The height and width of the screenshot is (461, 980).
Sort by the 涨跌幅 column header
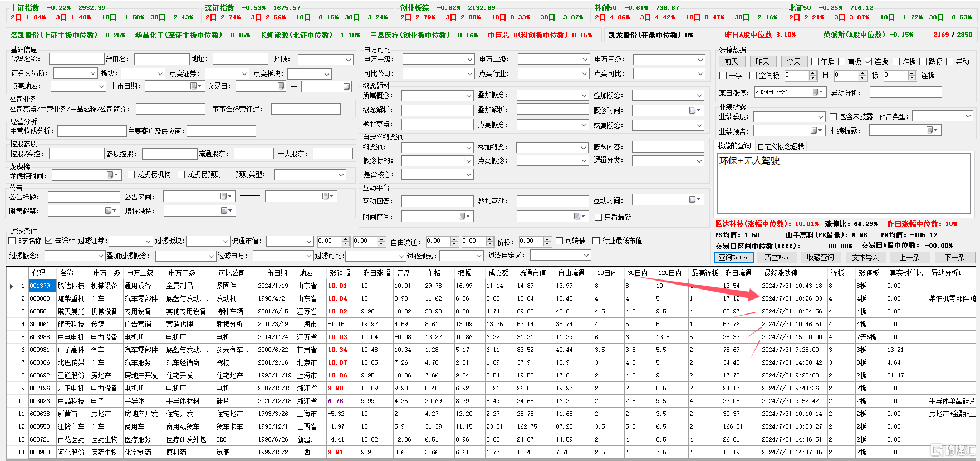[340, 273]
